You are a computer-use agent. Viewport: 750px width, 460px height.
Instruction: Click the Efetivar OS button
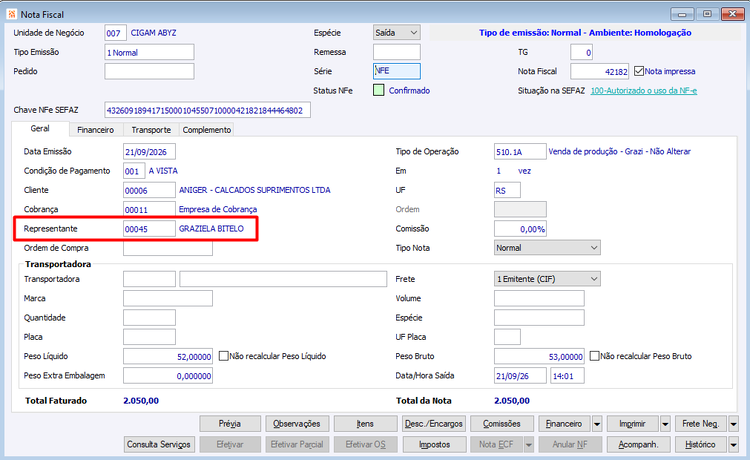click(x=365, y=444)
